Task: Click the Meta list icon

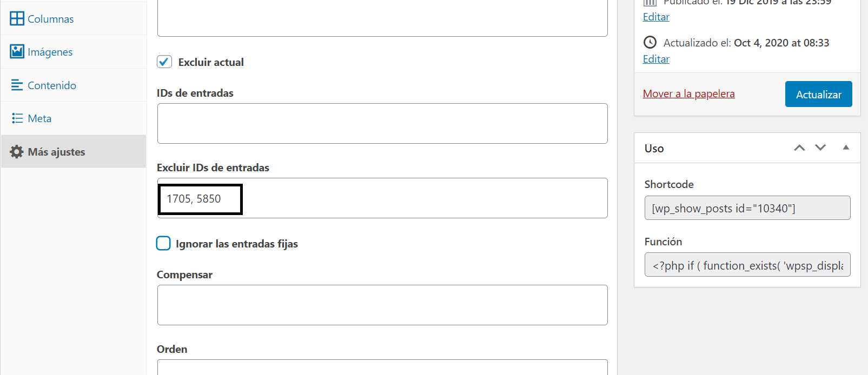Action: pyautogui.click(x=17, y=118)
